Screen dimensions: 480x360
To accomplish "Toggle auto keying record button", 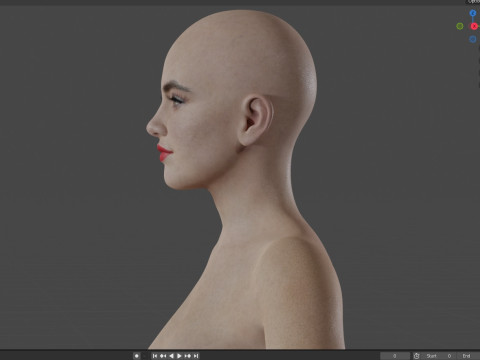I will (136, 356).
